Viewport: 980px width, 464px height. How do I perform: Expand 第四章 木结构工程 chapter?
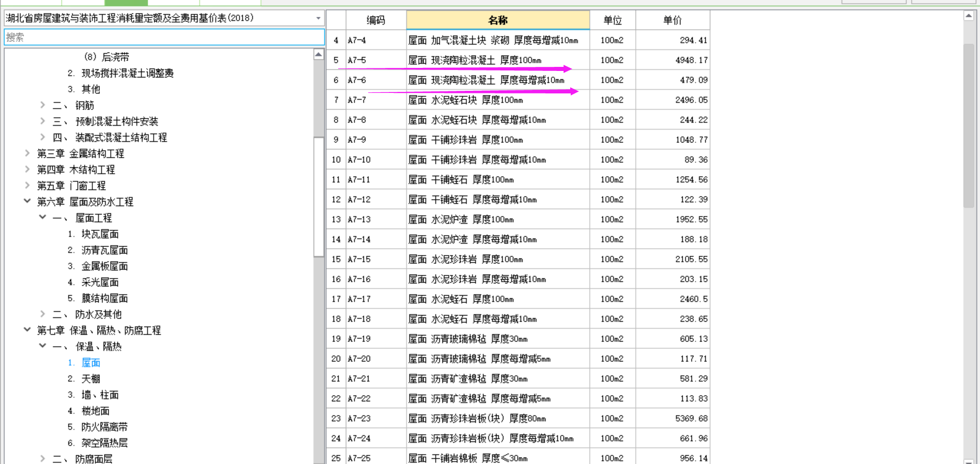coord(28,169)
